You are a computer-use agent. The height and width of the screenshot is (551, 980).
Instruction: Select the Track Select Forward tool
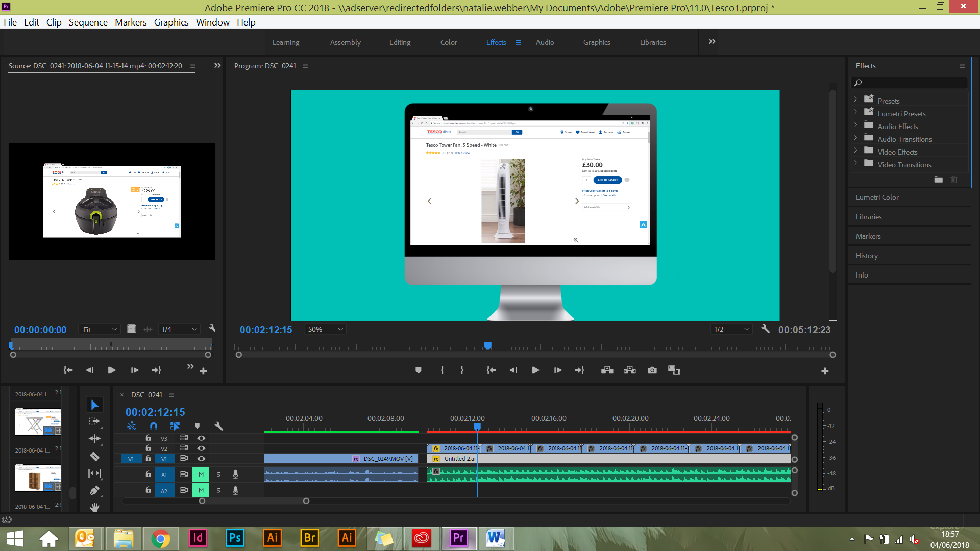tap(95, 421)
